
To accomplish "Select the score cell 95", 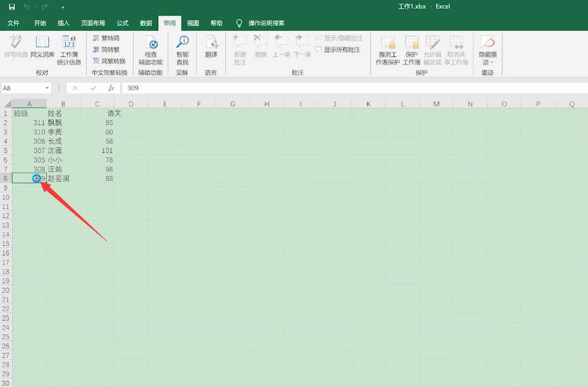I will (97, 123).
